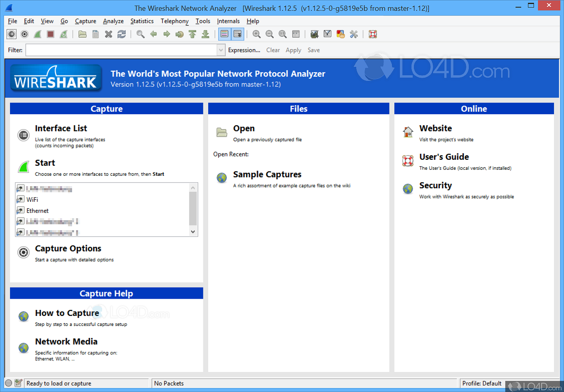Open the Telephony menu

tap(175, 21)
